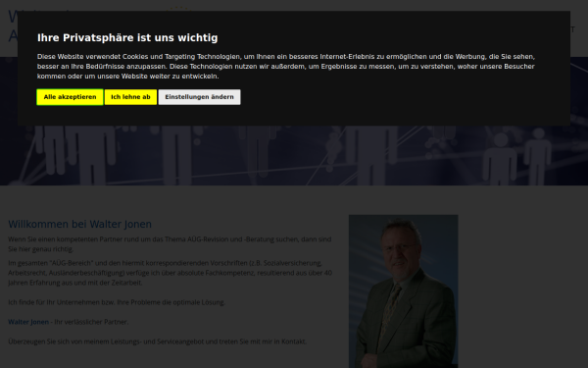Click the portrait photo of Walter Jonen

pyautogui.click(x=403, y=291)
